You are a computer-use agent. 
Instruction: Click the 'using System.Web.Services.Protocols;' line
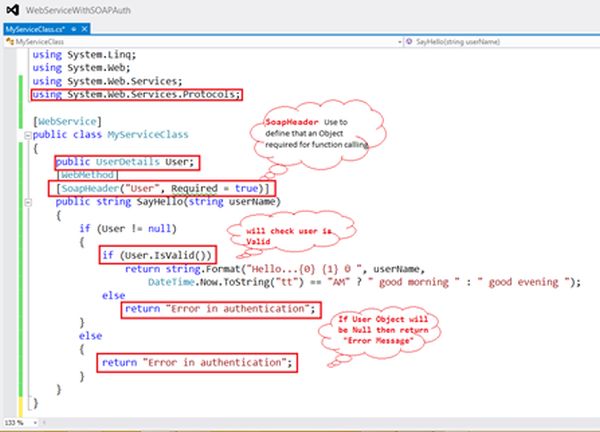tap(137, 95)
